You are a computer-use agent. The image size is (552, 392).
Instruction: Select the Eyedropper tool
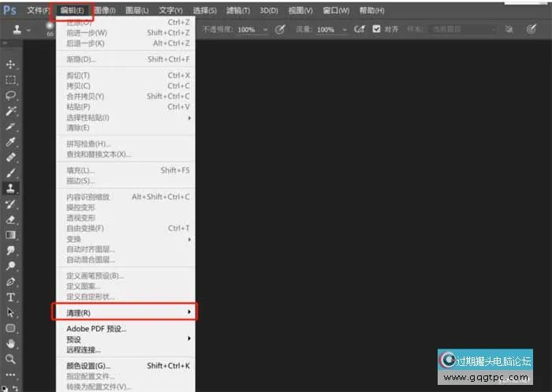(x=11, y=142)
